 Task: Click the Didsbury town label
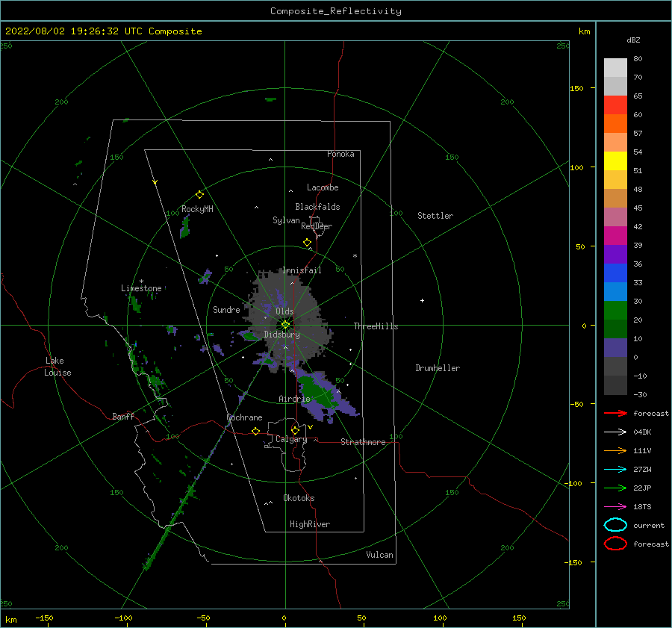[281, 335]
